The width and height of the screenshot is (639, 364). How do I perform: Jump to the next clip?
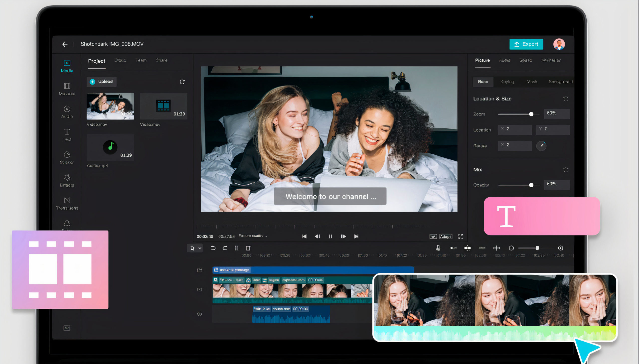pos(356,237)
